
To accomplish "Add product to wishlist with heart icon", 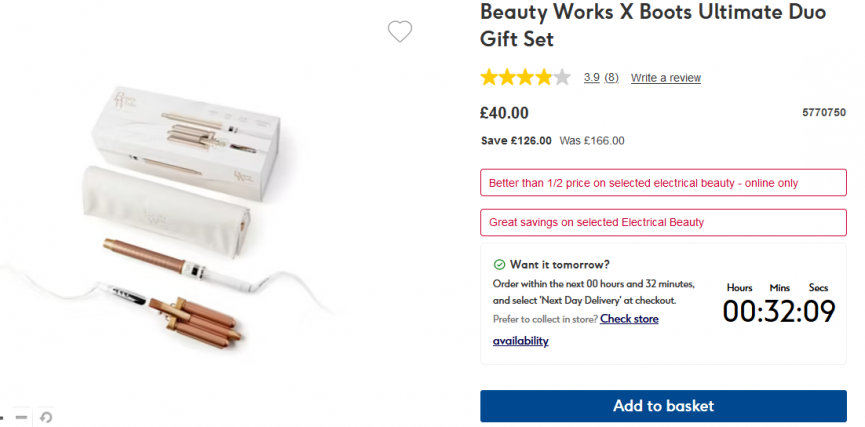I will 400,32.
